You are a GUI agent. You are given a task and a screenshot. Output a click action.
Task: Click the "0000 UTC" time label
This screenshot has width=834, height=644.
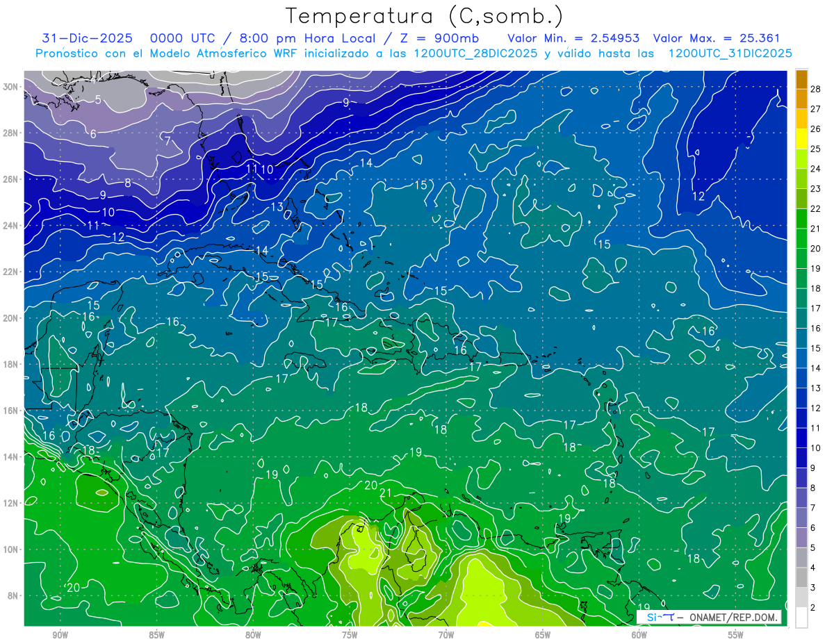tap(183, 38)
